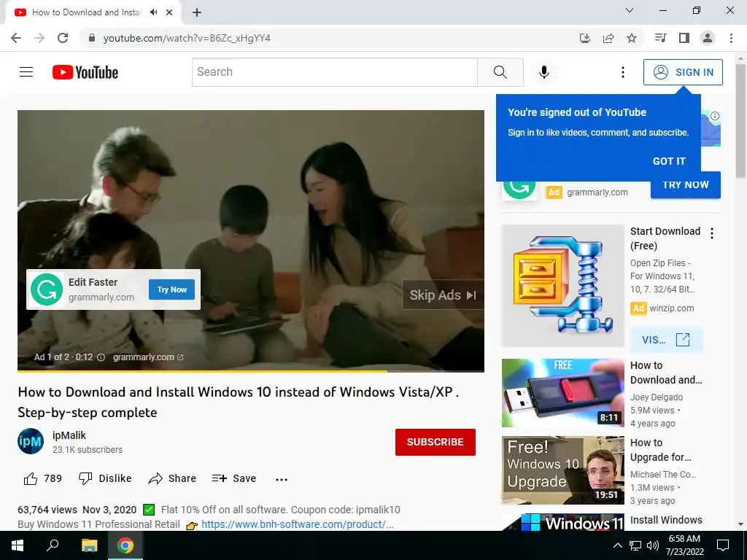
Task: Click winzip.com advertiser link
Action: 672,308
